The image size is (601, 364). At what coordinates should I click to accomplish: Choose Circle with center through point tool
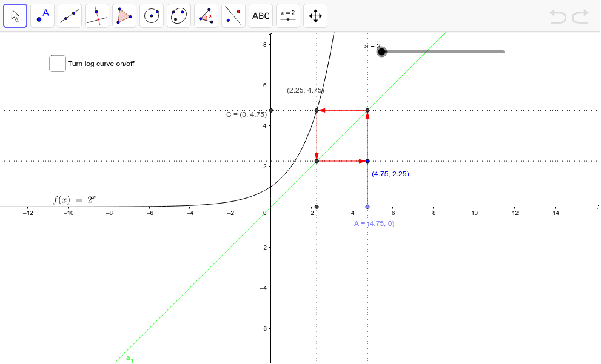click(x=152, y=16)
